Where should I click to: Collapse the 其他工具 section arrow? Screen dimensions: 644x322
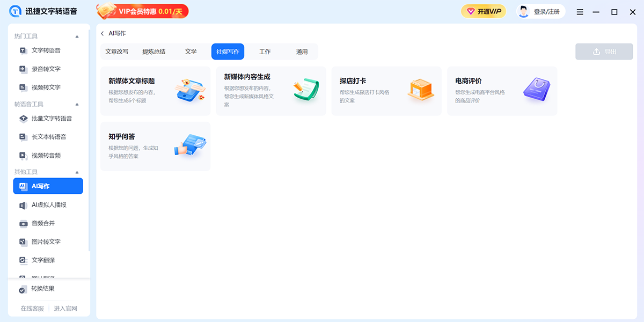77,172
